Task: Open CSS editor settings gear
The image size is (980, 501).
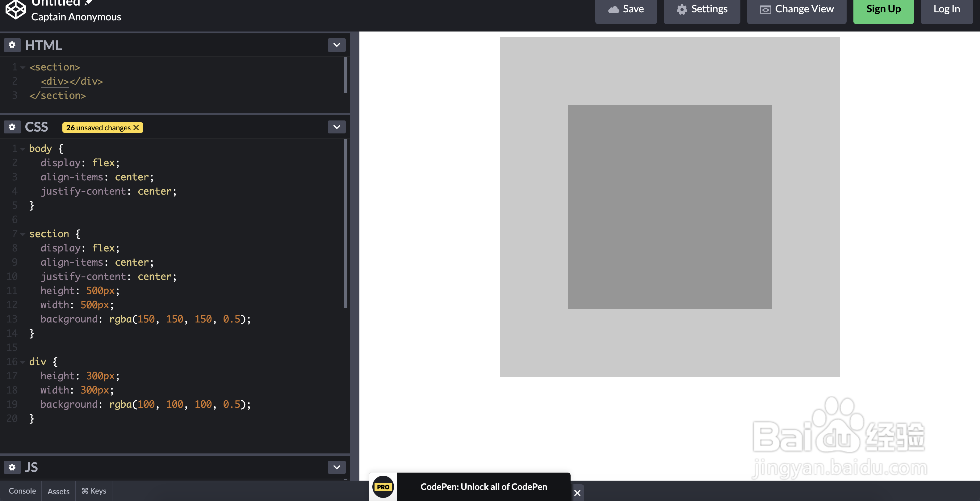Action: pyautogui.click(x=12, y=127)
